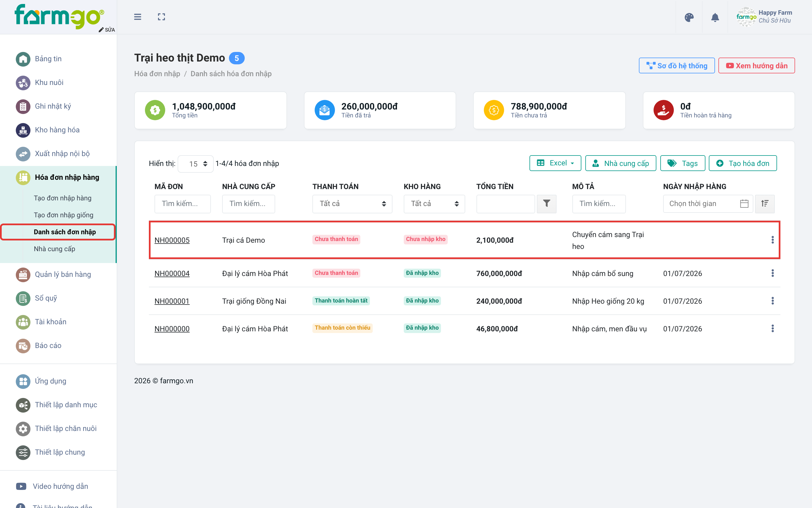Open the calendar icon in date filter
Screen dimensions: 812x508
point(744,203)
